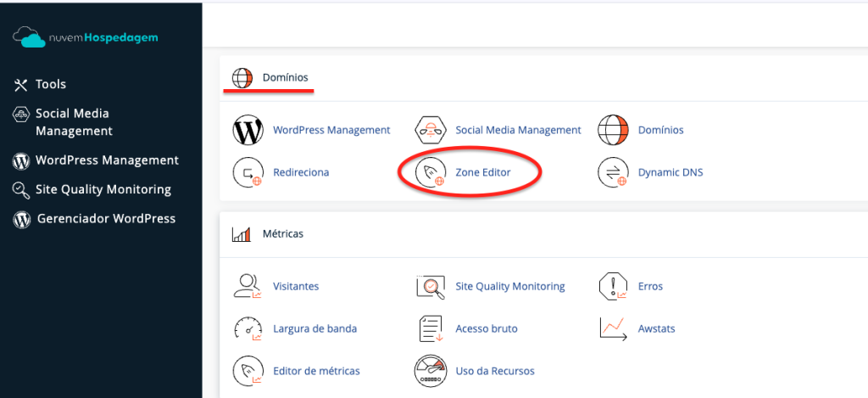The image size is (868, 398).
Task: Collapse the Métricas section header
Action: [x=283, y=233]
